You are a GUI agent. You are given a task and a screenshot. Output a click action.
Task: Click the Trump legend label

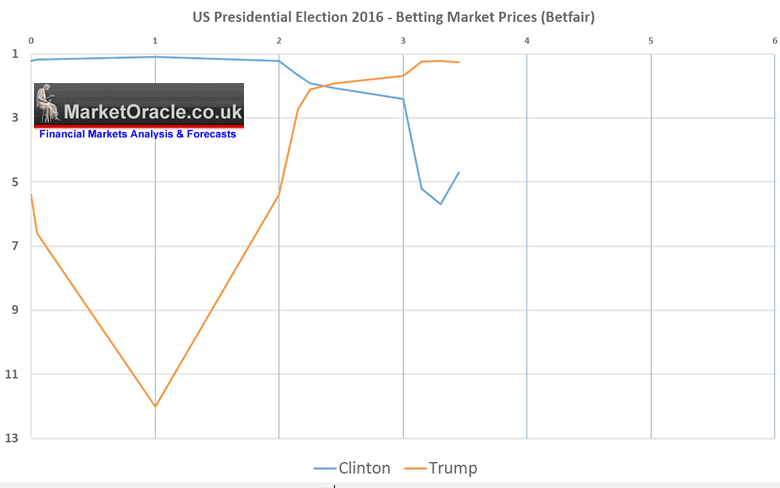click(x=453, y=468)
